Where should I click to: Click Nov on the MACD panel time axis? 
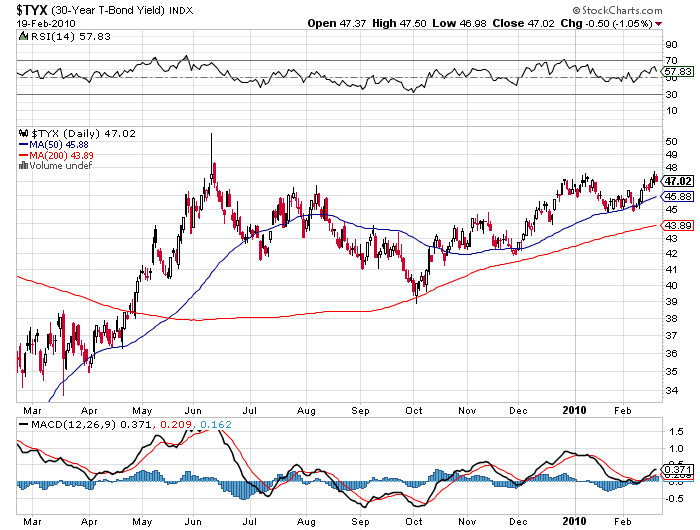[467, 522]
